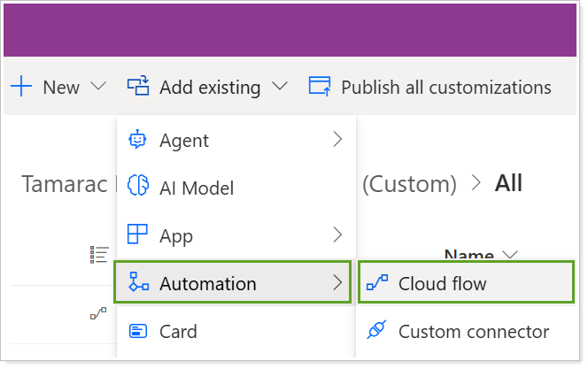
Task: Expand the Agent submenu arrow
Action: [337, 140]
